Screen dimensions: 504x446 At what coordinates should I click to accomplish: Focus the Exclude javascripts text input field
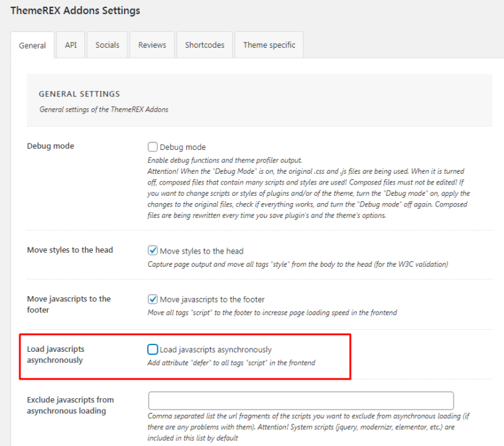tap(300, 401)
